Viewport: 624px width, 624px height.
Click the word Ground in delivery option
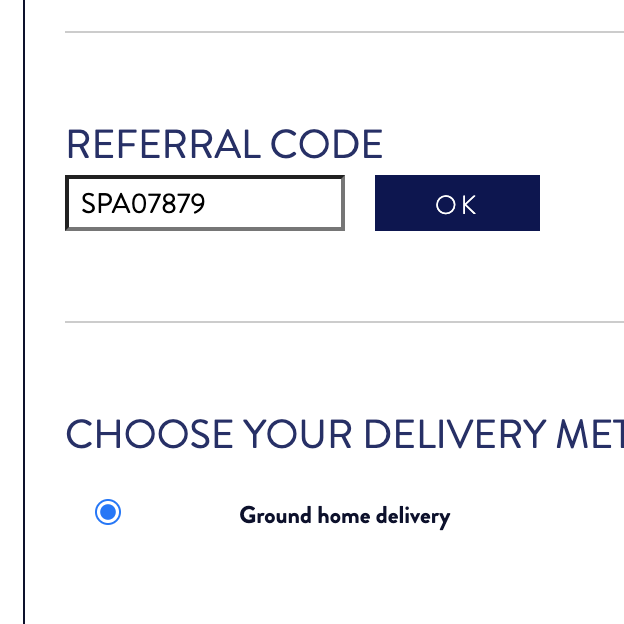coord(275,515)
